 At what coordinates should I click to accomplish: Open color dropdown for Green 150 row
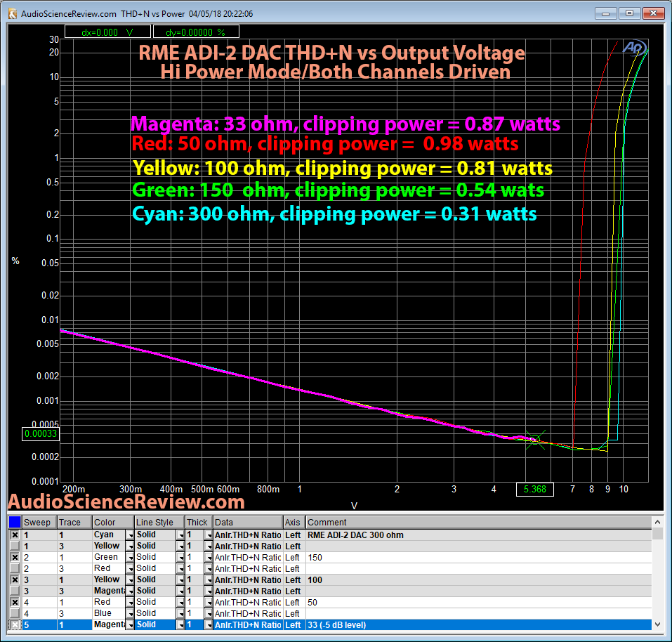pos(130,557)
